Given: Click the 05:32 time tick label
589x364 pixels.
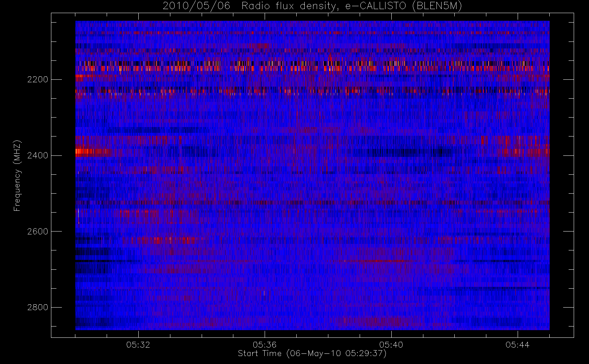Looking at the screenshot, I should point(138,345).
